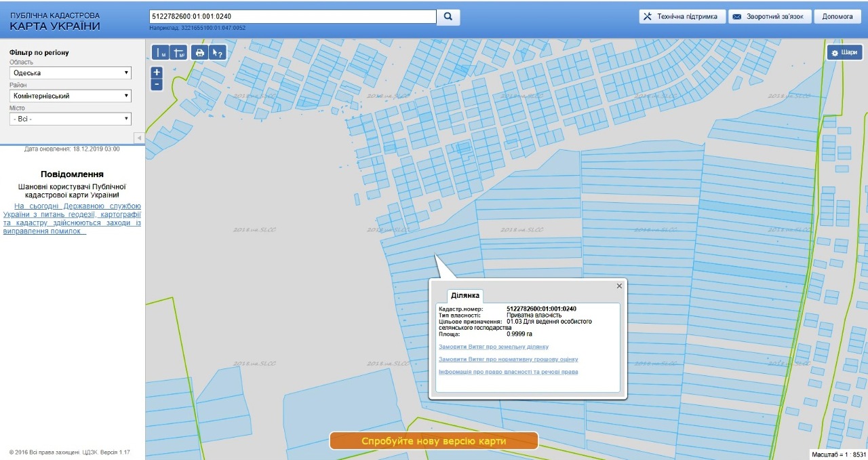Close the Ділянка info popup

point(619,286)
